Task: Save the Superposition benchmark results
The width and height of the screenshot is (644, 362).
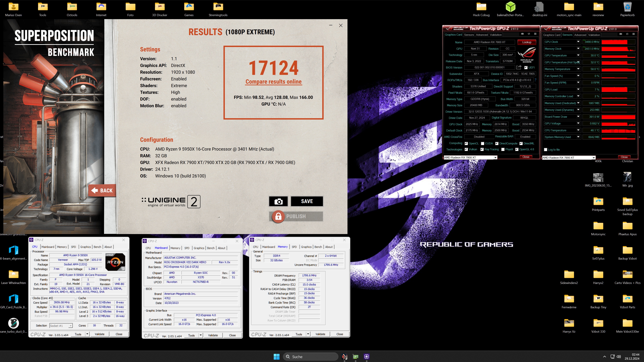Action: [307, 201]
